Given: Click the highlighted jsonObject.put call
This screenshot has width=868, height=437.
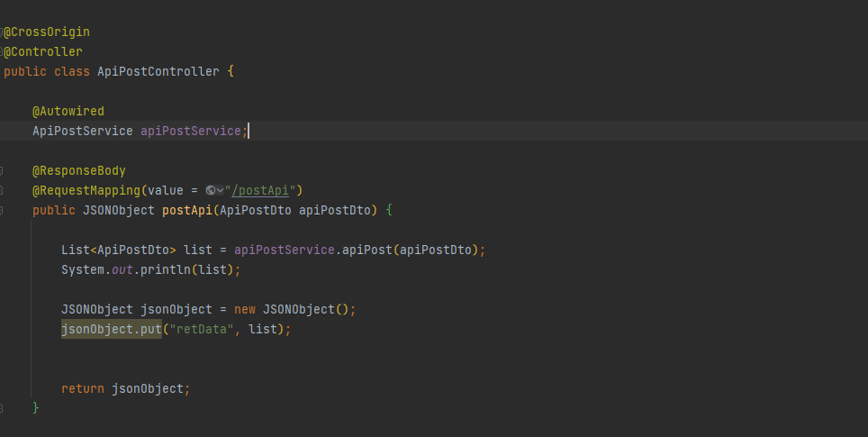Looking at the screenshot, I should (112, 330).
